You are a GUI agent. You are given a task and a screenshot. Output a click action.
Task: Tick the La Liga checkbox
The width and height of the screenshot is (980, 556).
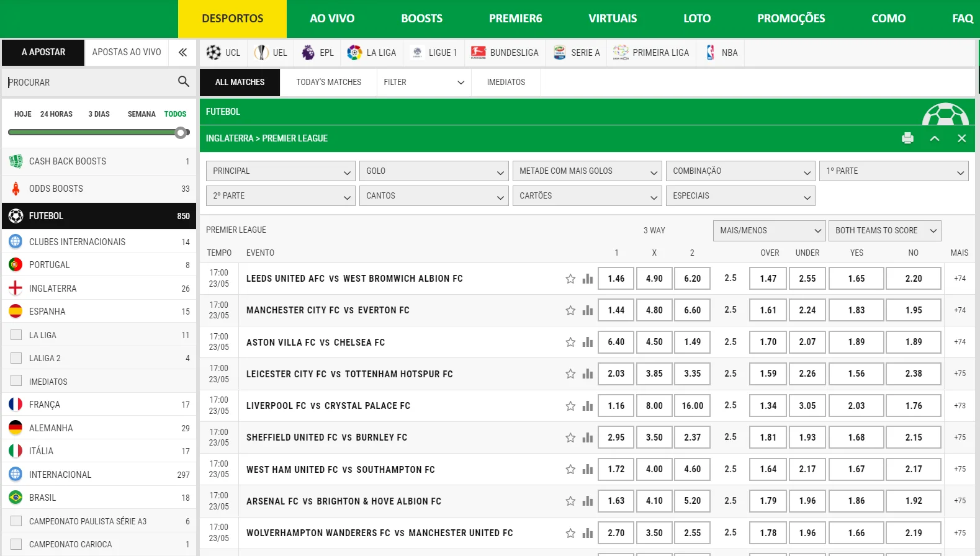pos(16,335)
